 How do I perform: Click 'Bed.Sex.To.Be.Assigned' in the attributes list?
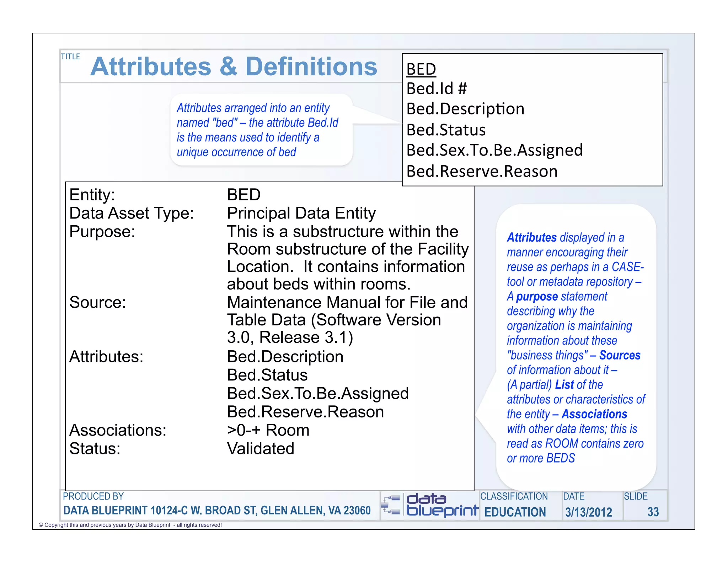pos(318,394)
